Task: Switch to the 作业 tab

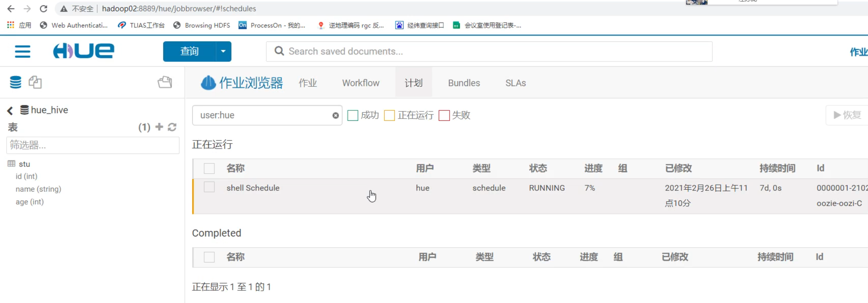Action: pyautogui.click(x=308, y=83)
